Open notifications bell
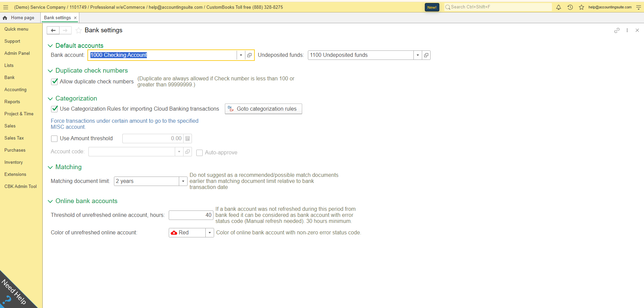Screen dimensions: 644x308 (x=559, y=7)
